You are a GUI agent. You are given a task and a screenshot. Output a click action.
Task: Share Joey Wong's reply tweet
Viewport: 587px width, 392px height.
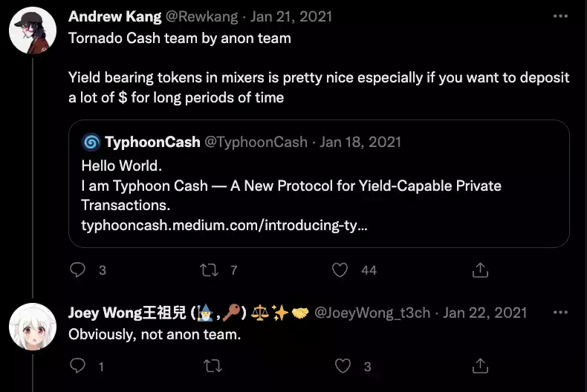tap(480, 365)
